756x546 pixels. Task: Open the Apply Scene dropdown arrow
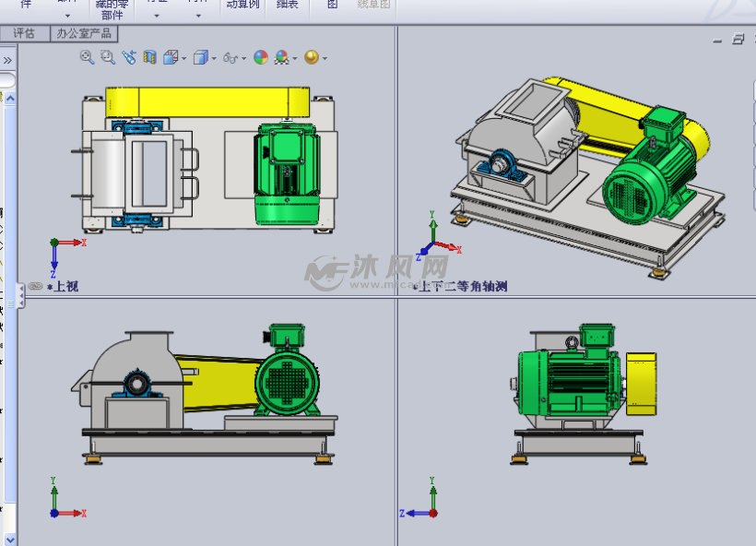[x=294, y=56]
